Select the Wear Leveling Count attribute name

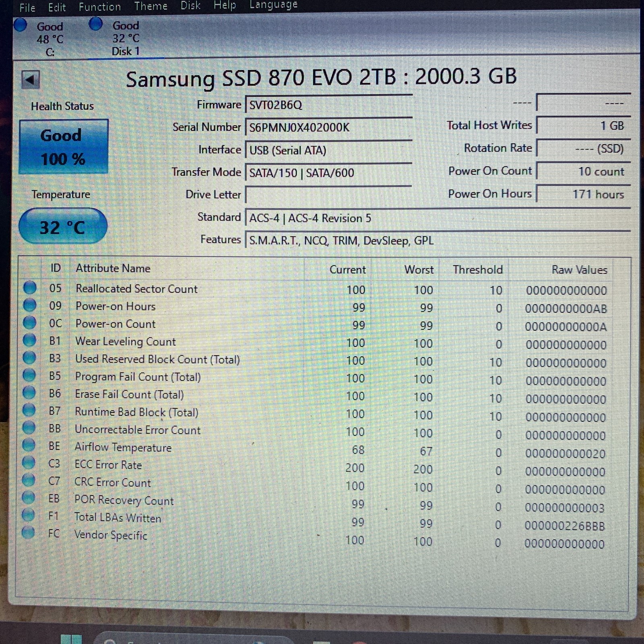pyautogui.click(x=125, y=341)
